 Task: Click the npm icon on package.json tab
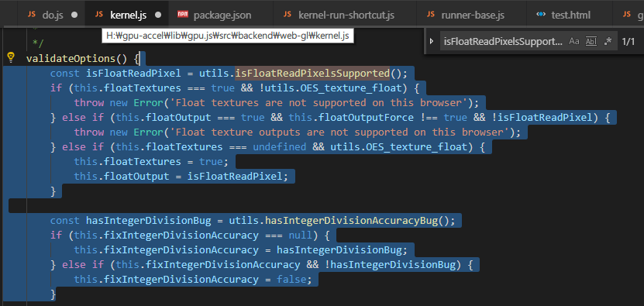click(182, 15)
